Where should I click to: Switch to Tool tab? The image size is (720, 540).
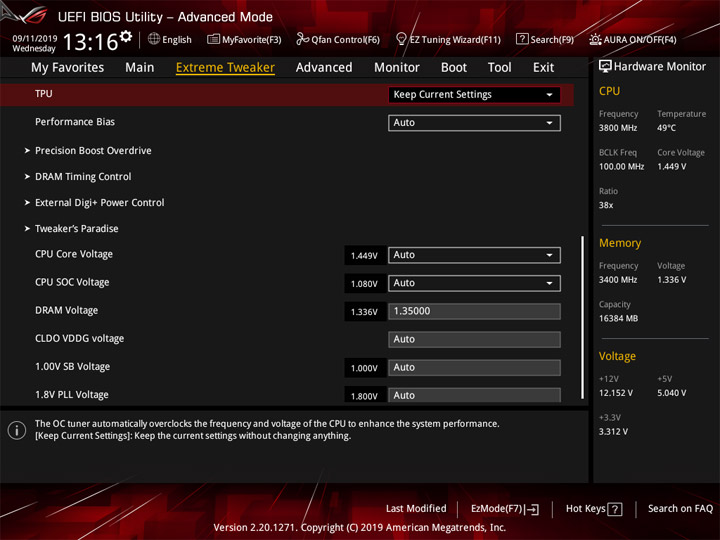[499, 68]
